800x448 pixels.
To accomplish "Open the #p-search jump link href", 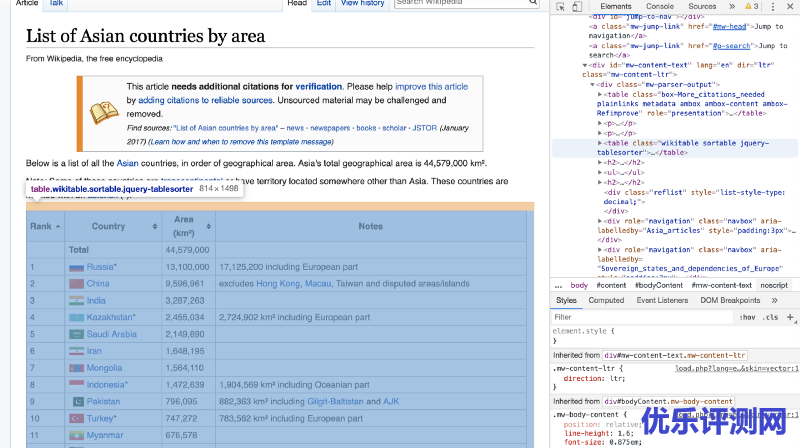I will point(731,46).
